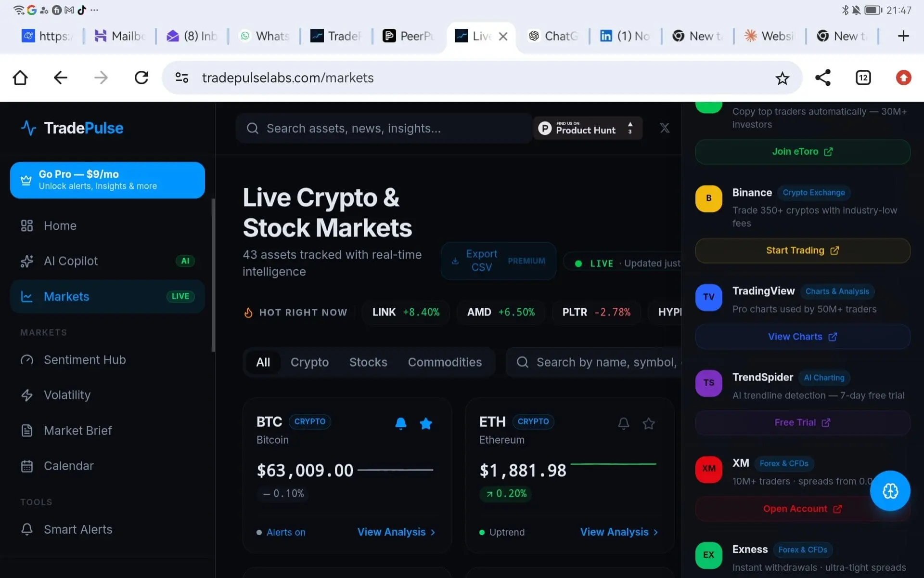Enable alert bell on ETH card
The image size is (924, 578).
(x=623, y=423)
